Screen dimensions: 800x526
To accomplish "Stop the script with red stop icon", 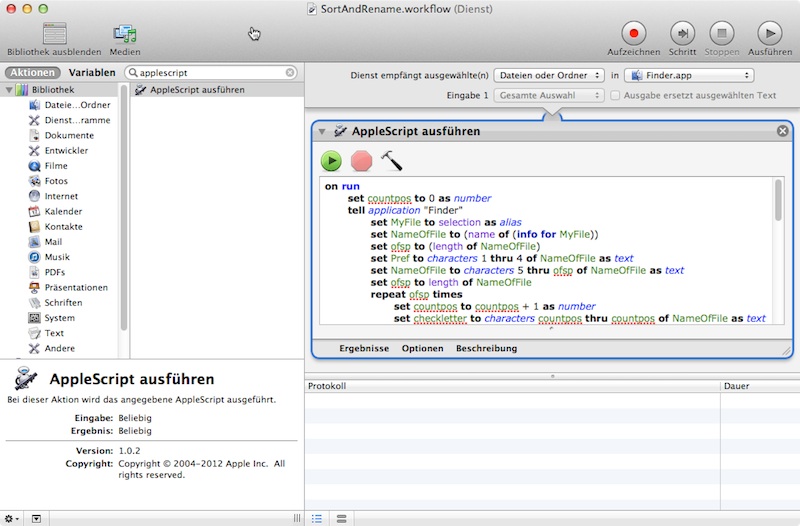I will pyautogui.click(x=361, y=160).
